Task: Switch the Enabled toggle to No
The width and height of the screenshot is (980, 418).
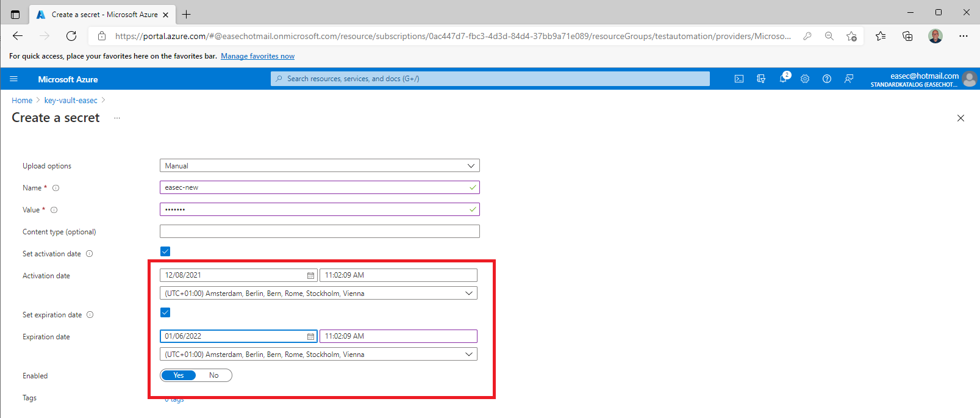Action: click(213, 375)
